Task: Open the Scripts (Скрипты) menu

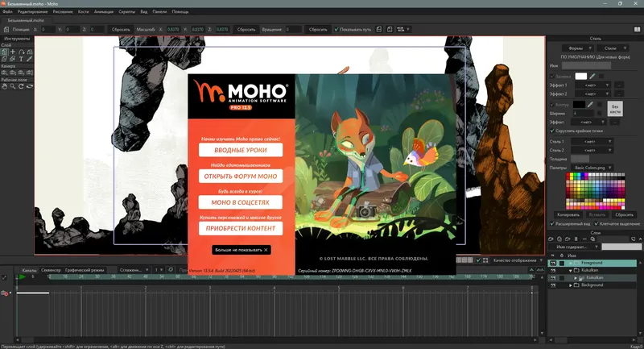Action: (x=127, y=11)
